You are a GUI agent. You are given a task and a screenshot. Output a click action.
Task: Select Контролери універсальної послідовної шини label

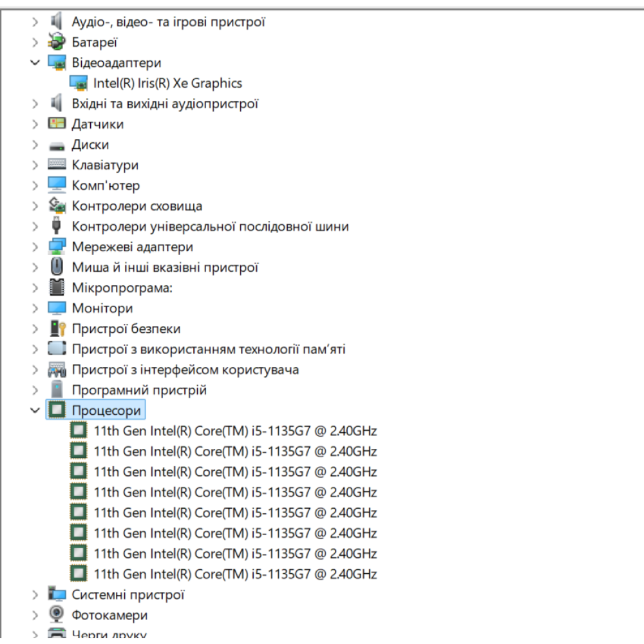210,227
